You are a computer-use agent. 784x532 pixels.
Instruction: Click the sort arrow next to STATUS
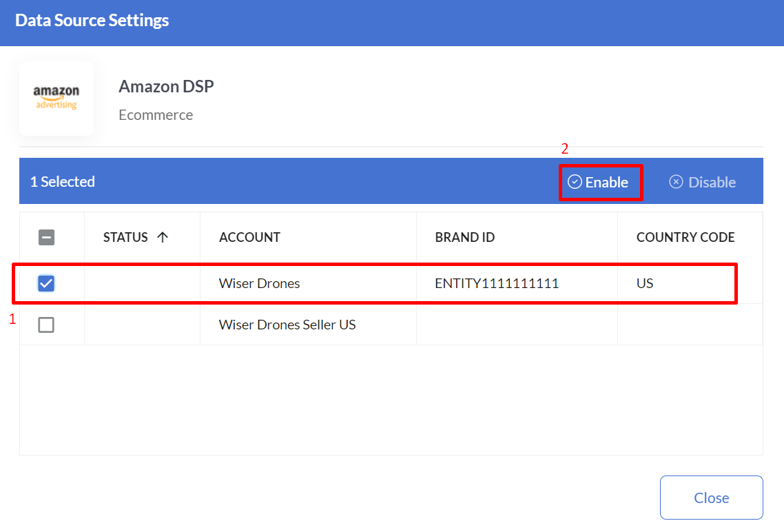[x=163, y=237]
